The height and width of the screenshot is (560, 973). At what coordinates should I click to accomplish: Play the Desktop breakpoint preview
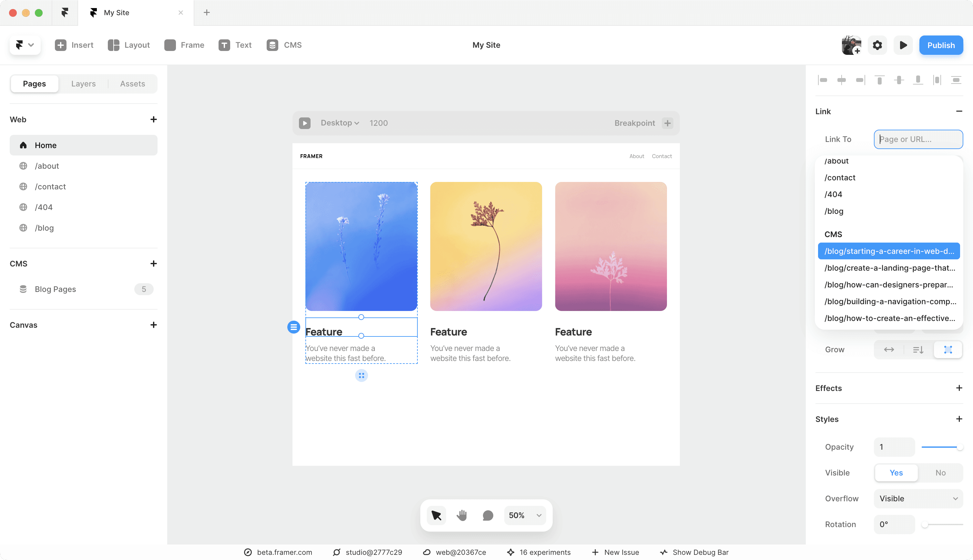pos(304,123)
